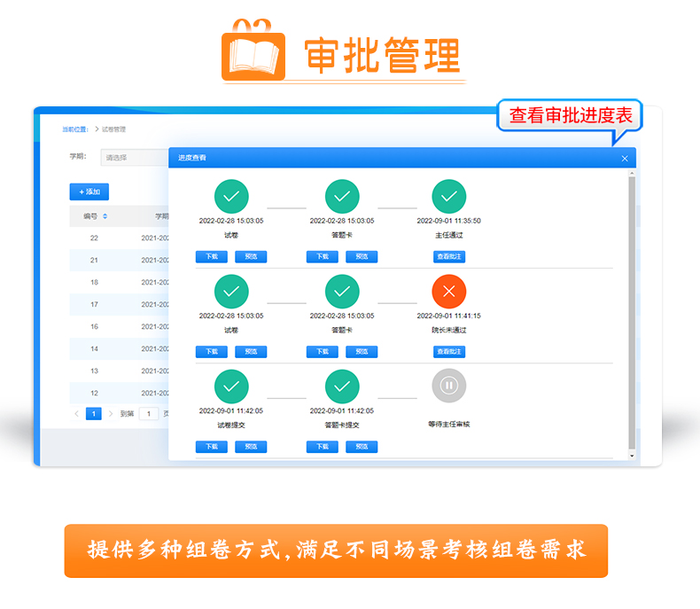
Task: Click the 添加 button
Action: pos(89,191)
